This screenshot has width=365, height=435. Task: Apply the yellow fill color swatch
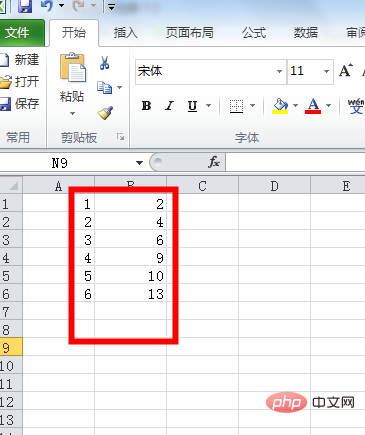[x=280, y=106]
